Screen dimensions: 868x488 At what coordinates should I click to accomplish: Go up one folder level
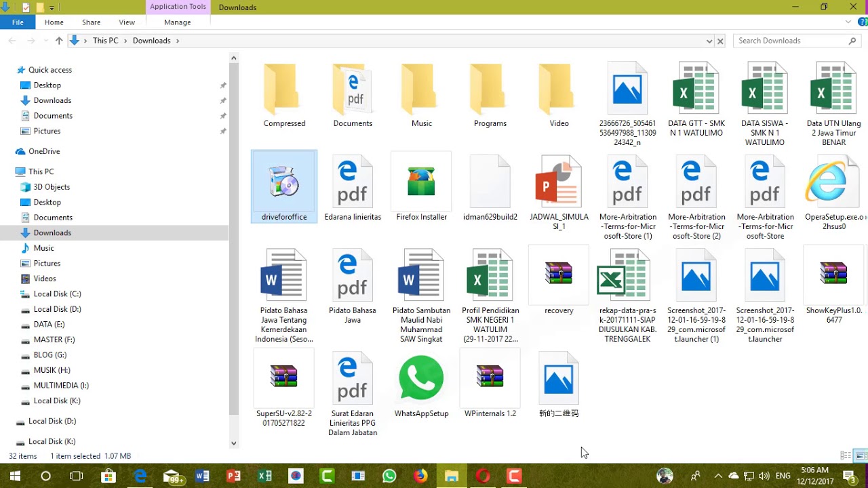point(59,41)
